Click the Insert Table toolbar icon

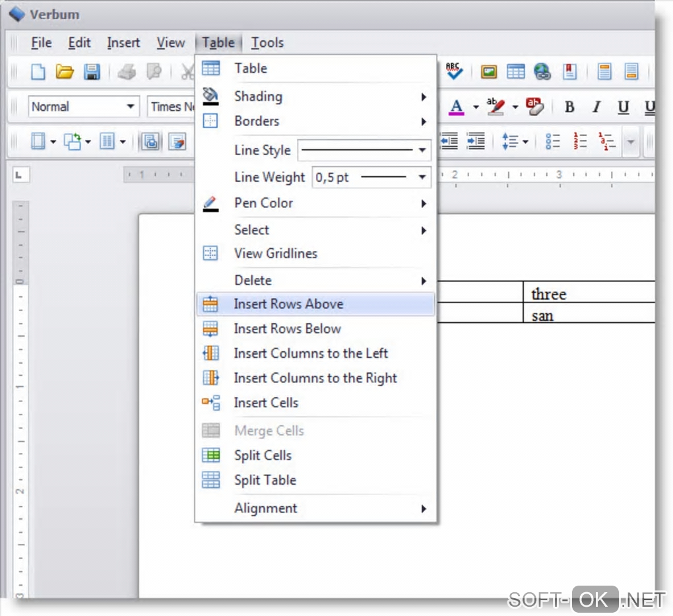coord(515,71)
